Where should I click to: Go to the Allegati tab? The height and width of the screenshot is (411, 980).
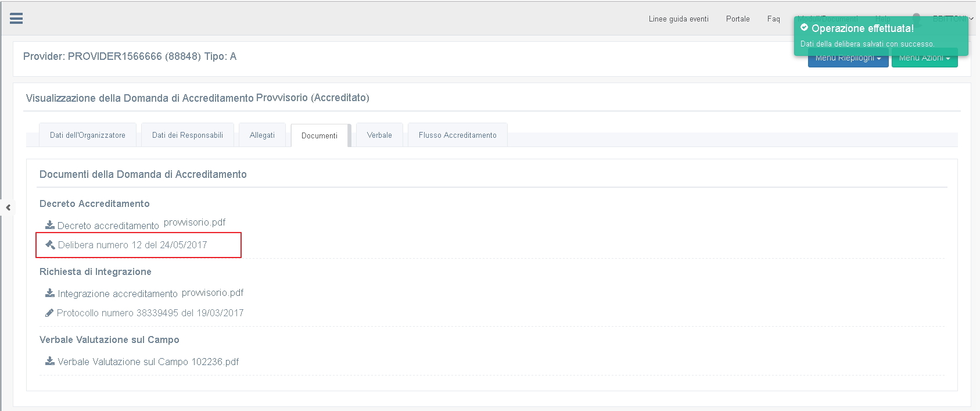pos(262,135)
